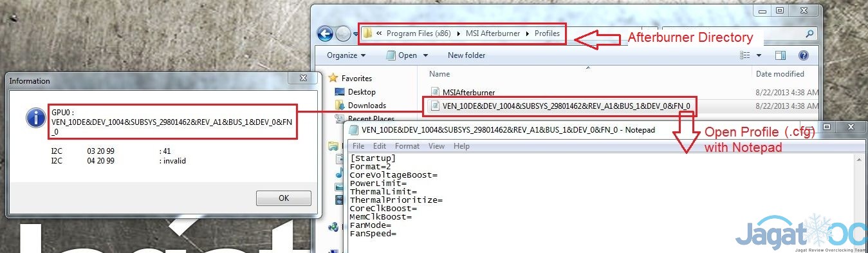Screen dimensions: 868x253
Task: Go back in Explorer window
Action: tap(325, 33)
